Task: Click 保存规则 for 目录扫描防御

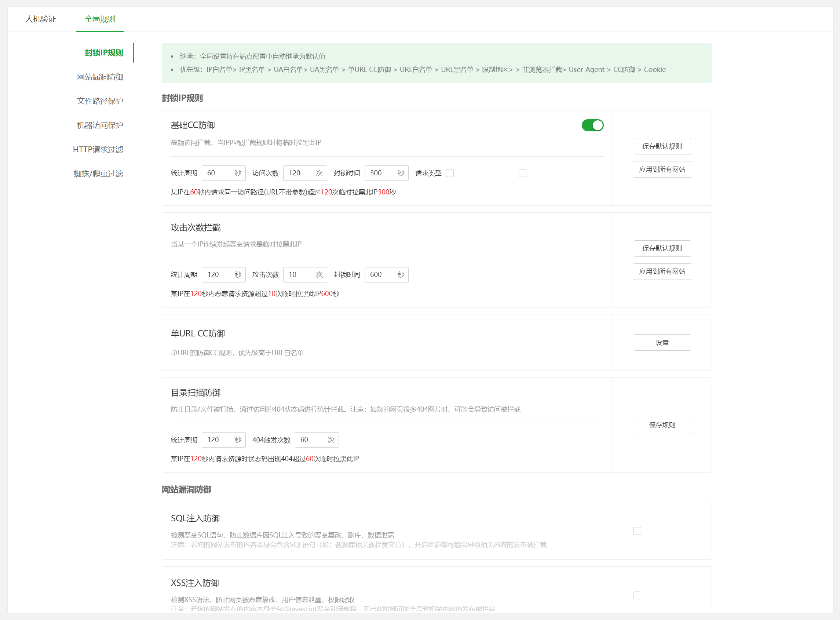Action: pyautogui.click(x=662, y=425)
